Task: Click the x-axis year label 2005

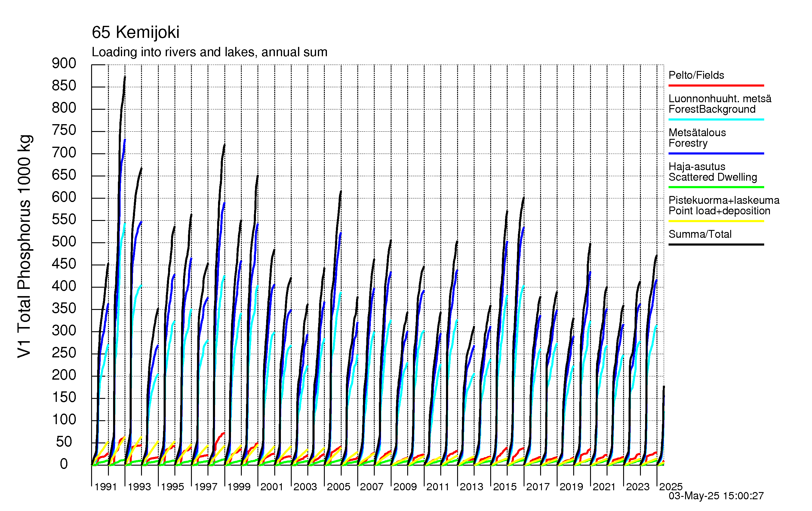Action: point(339,487)
